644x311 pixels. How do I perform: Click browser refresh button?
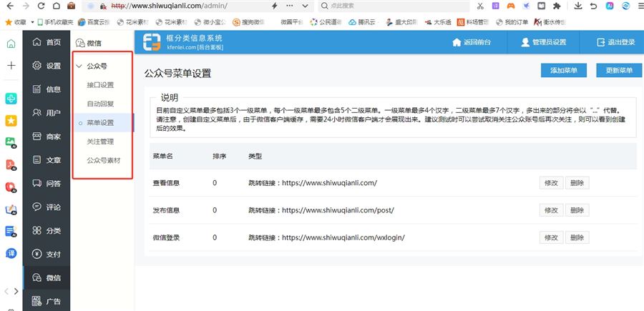tap(41, 6)
